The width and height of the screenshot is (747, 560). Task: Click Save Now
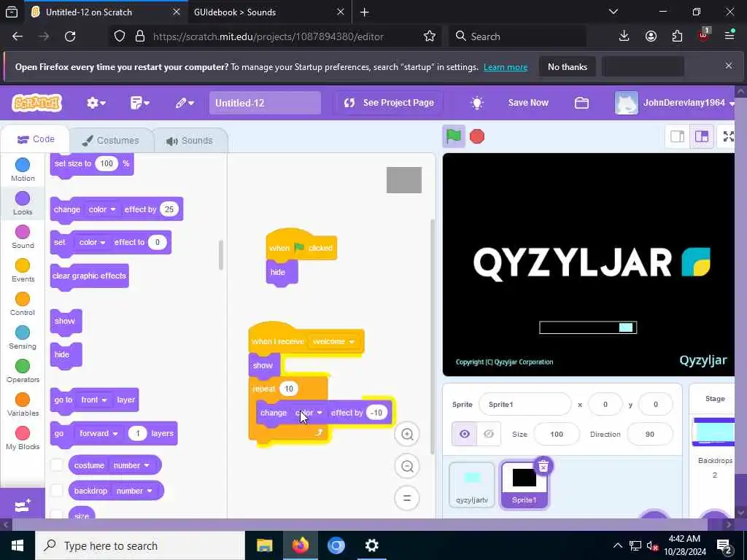click(528, 103)
